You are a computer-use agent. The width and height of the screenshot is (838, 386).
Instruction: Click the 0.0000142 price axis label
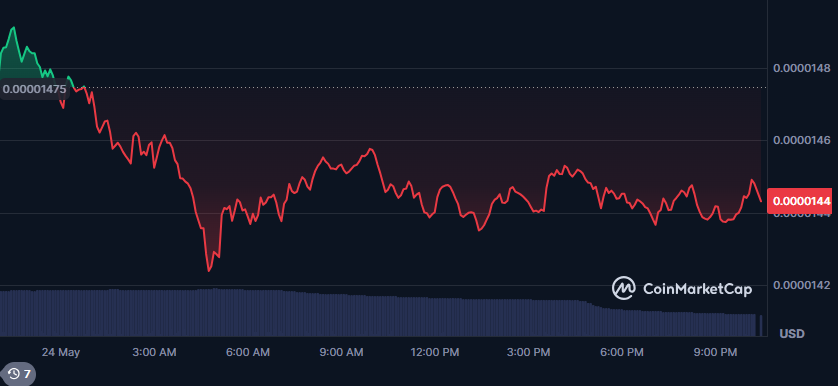pos(801,285)
